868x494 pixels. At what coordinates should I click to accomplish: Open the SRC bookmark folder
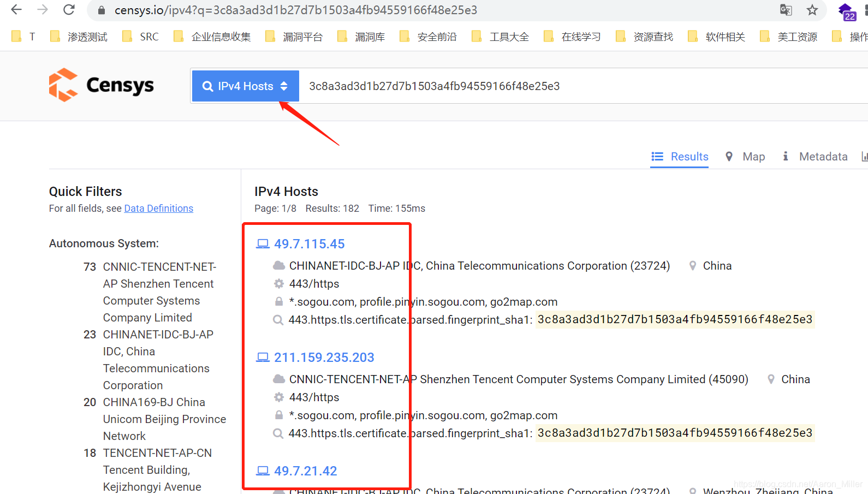(x=140, y=37)
